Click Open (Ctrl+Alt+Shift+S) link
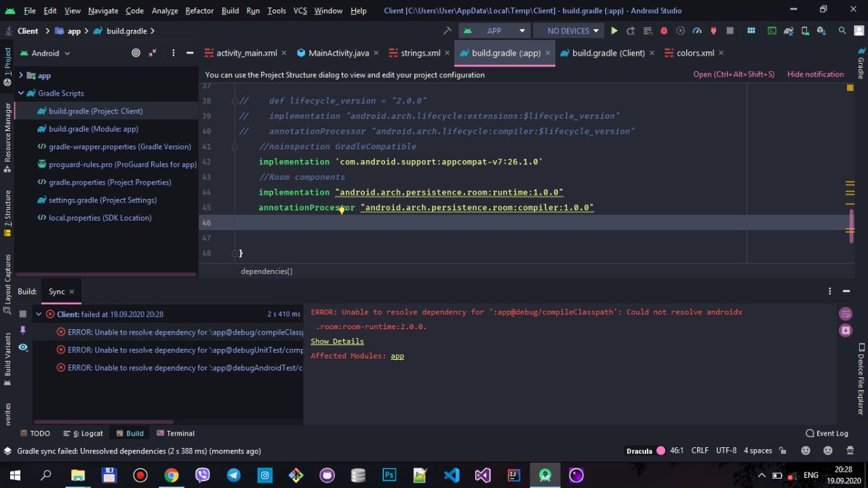 (x=734, y=75)
